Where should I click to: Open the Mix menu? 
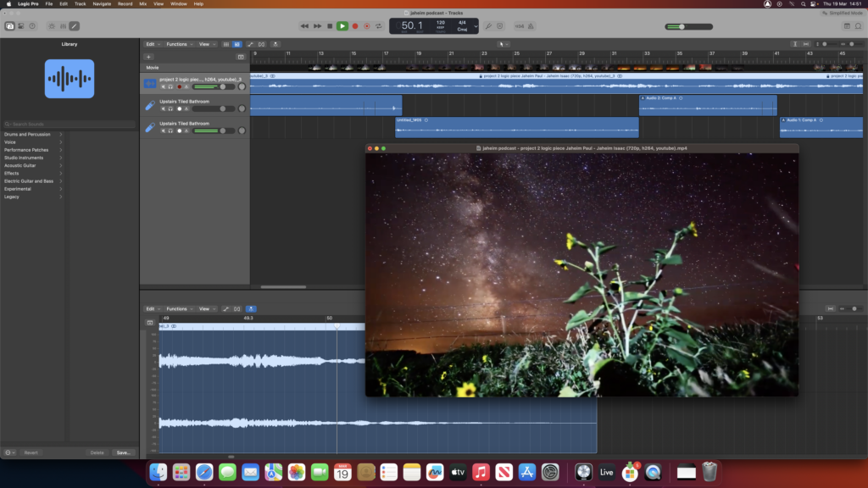tap(142, 4)
